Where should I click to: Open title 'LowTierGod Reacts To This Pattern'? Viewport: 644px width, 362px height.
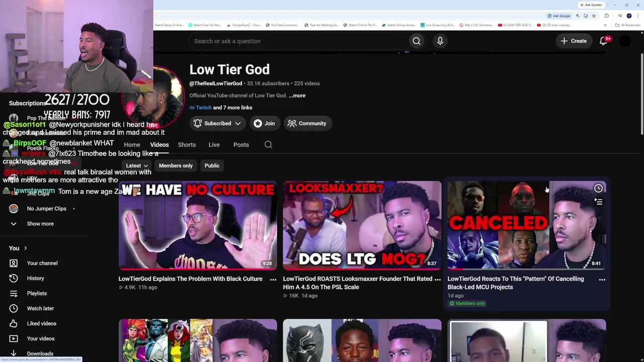click(516, 283)
